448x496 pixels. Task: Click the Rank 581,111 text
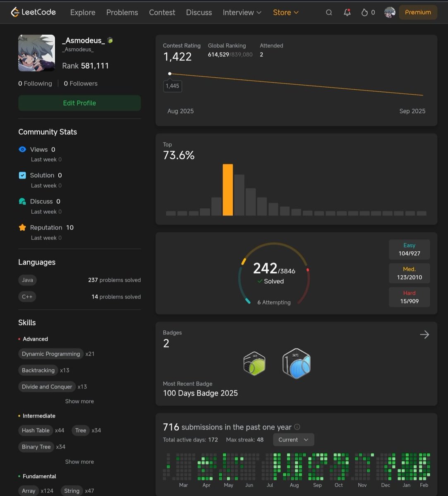point(86,66)
